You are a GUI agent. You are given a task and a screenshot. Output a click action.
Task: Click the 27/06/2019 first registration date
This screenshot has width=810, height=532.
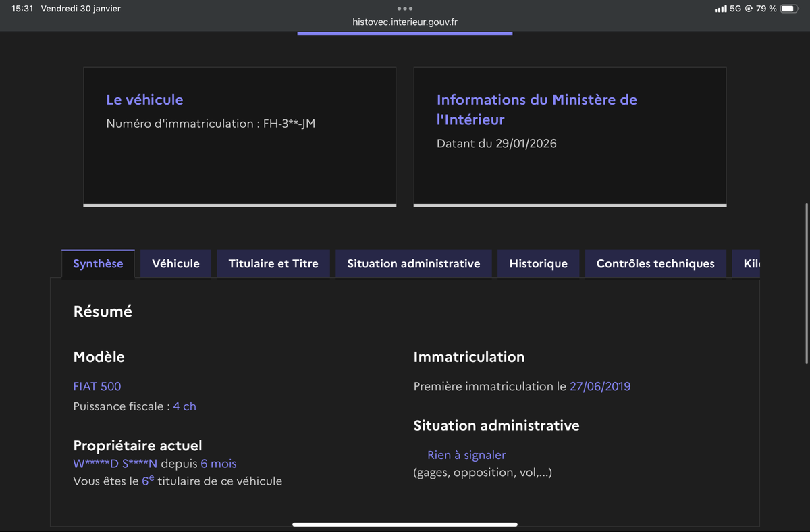pyautogui.click(x=599, y=386)
